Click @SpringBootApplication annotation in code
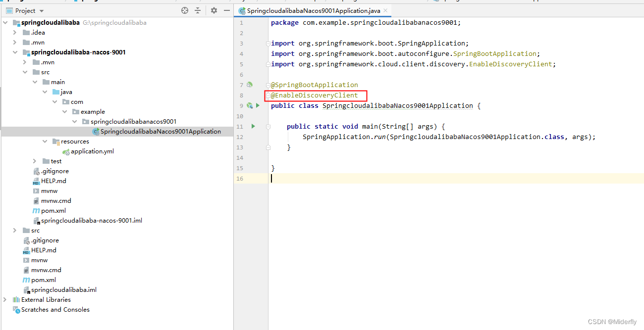Viewport: 644px width, 330px height. (x=314, y=85)
